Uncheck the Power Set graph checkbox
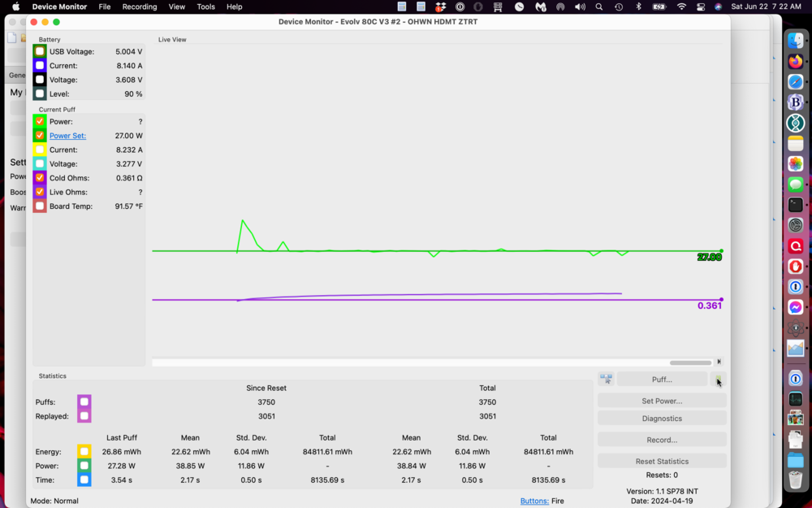Viewport: 812px width, 508px height. tap(40, 135)
